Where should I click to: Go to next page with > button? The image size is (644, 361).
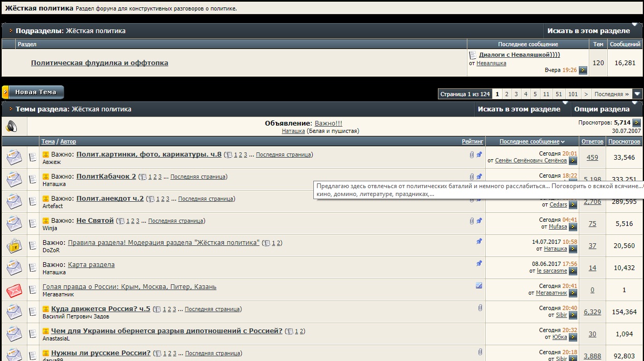[x=586, y=94]
